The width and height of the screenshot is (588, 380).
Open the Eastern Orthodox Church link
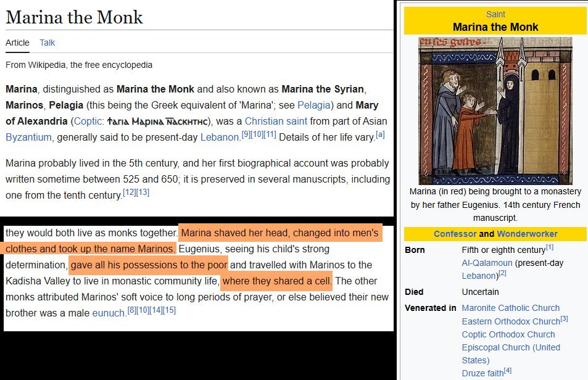pos(511,321)
